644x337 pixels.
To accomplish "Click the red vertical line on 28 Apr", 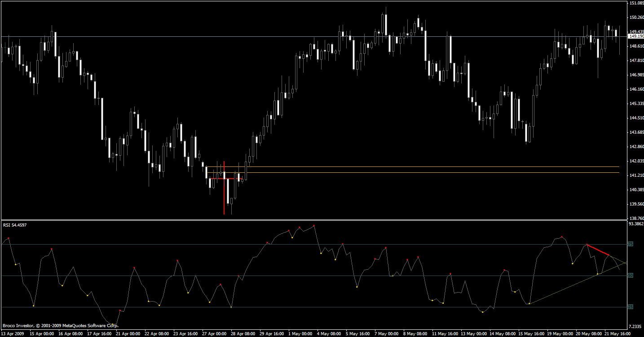I will click(224, 188).
